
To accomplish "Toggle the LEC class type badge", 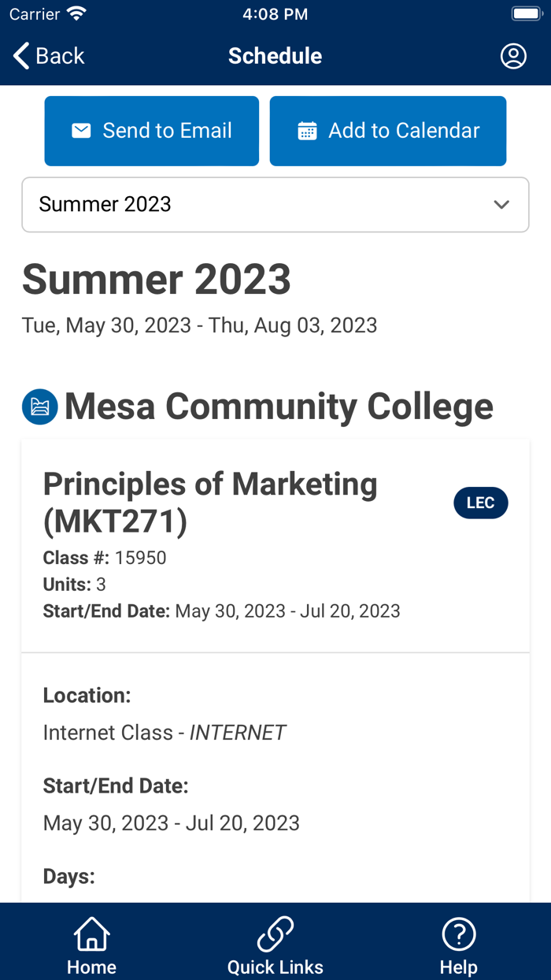I will coord(481,503).
